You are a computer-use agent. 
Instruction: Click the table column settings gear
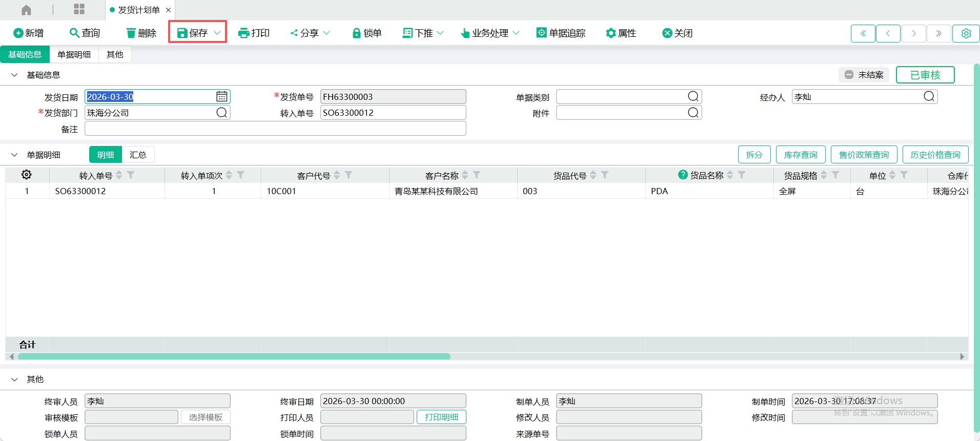[x=27, y=175]
